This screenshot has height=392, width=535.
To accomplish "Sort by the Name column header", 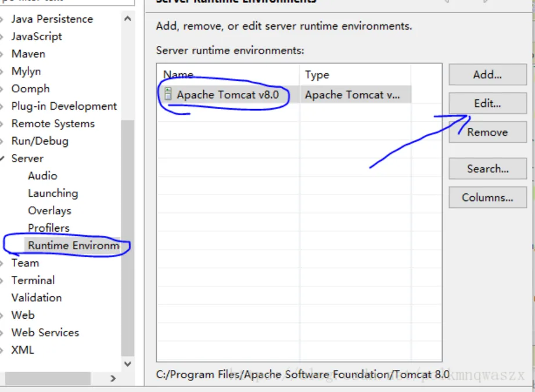I will (178, 74).
